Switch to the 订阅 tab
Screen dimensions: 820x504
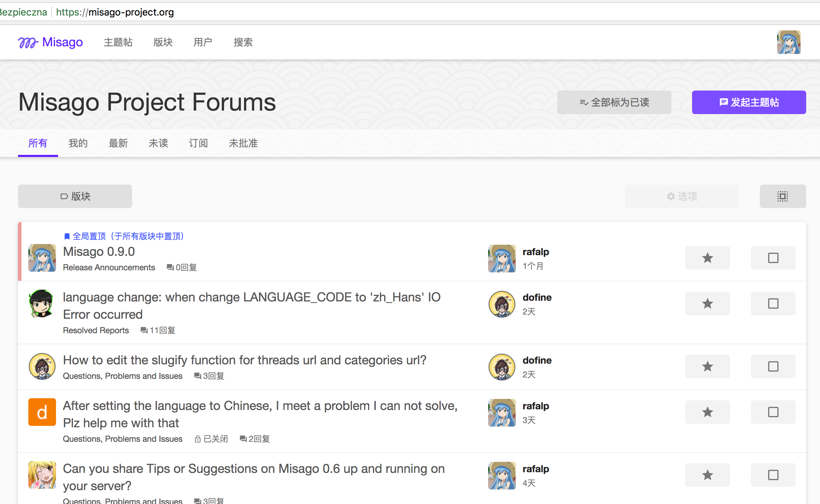pos(198,143)
